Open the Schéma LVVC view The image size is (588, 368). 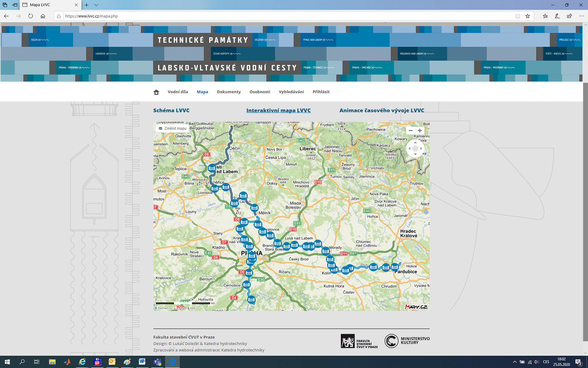pos(171,111)
